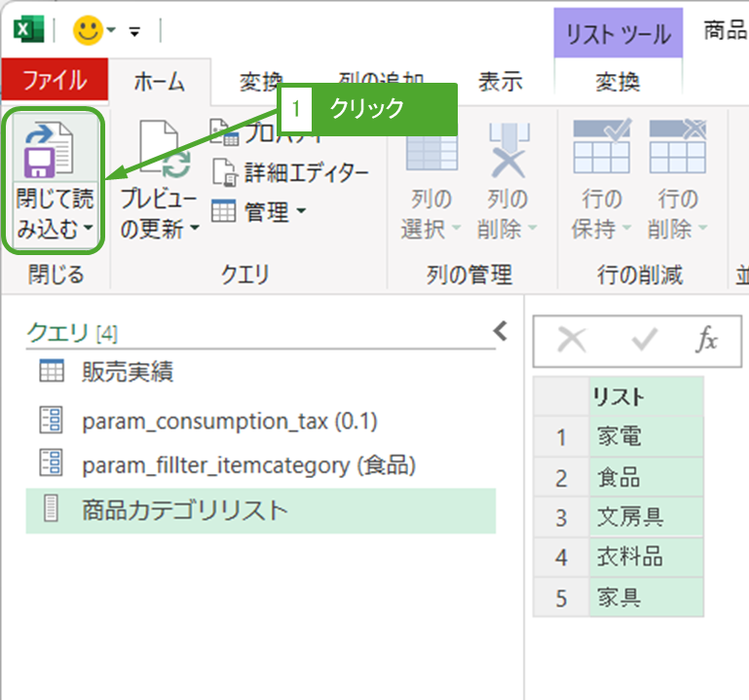Click the Remove Columns (列の削除) icon

[x=507, y=152]
